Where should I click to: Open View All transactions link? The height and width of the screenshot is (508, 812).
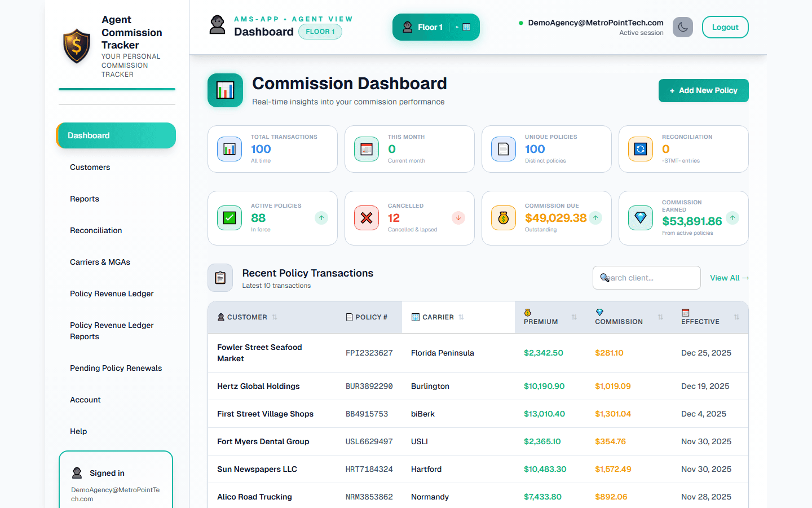click(x=729, y=277)
